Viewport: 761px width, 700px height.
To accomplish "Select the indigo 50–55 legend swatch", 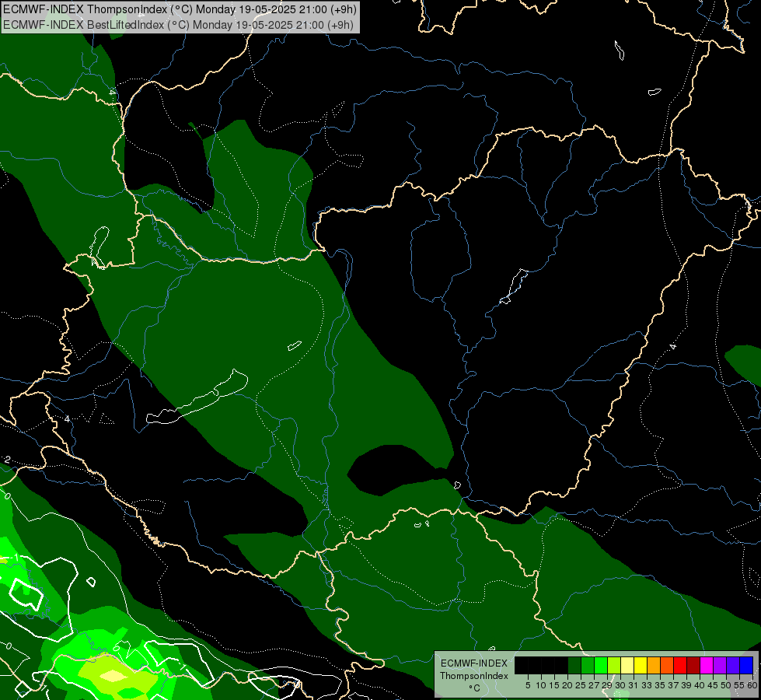I will point(733,665).
